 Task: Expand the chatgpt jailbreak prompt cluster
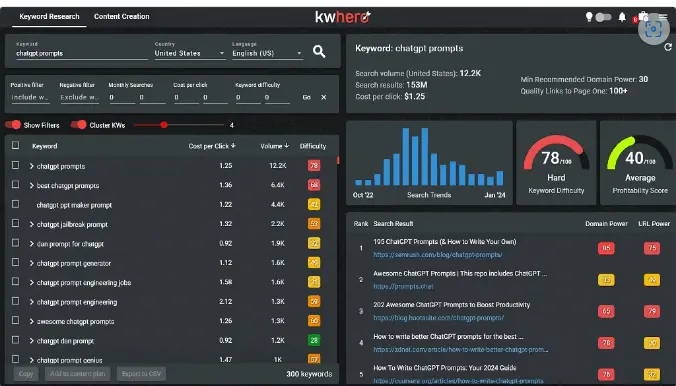click(x=31, y=224)
